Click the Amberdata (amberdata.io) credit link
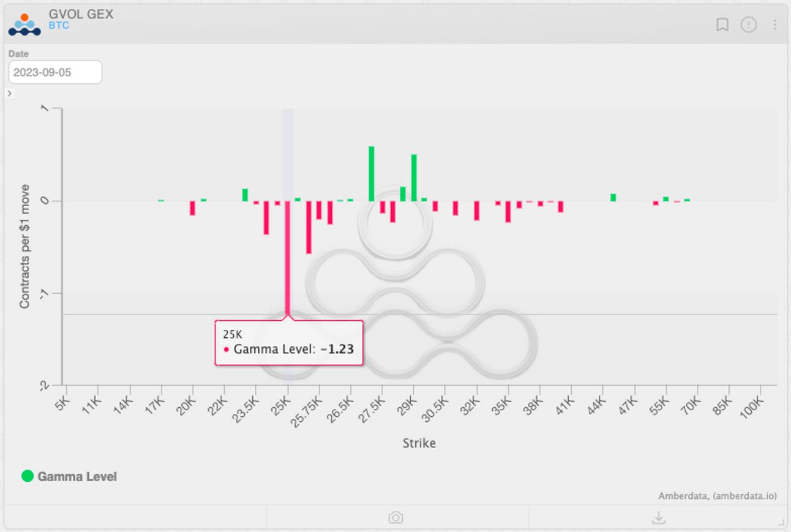Screen dimensions: 791x532 tap(718, 496)
